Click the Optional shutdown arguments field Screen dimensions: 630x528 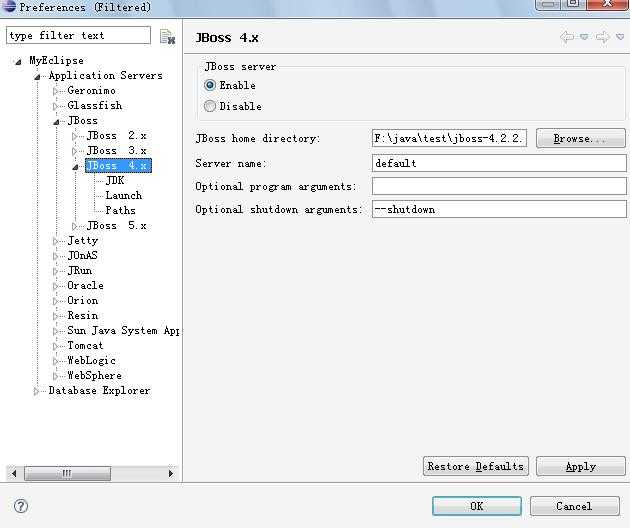499,209
